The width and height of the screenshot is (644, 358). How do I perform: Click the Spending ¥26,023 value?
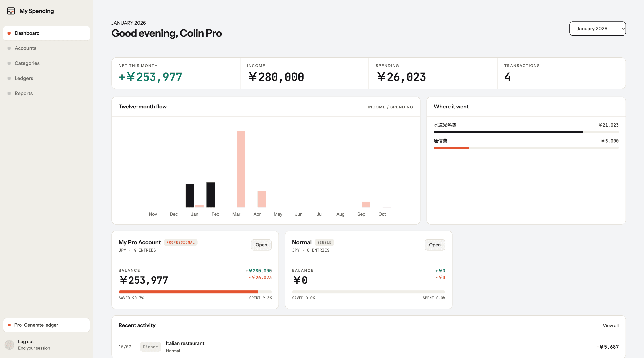401,77
